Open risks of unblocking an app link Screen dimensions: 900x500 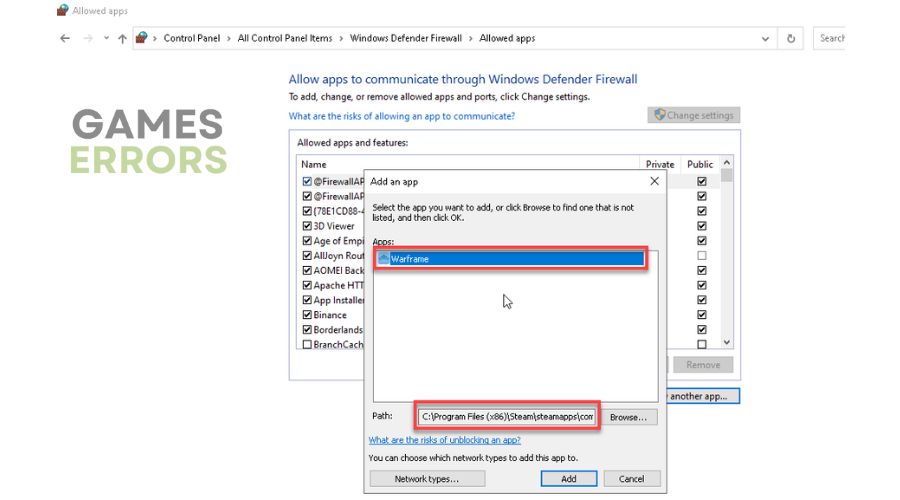(x=445, y=440)
